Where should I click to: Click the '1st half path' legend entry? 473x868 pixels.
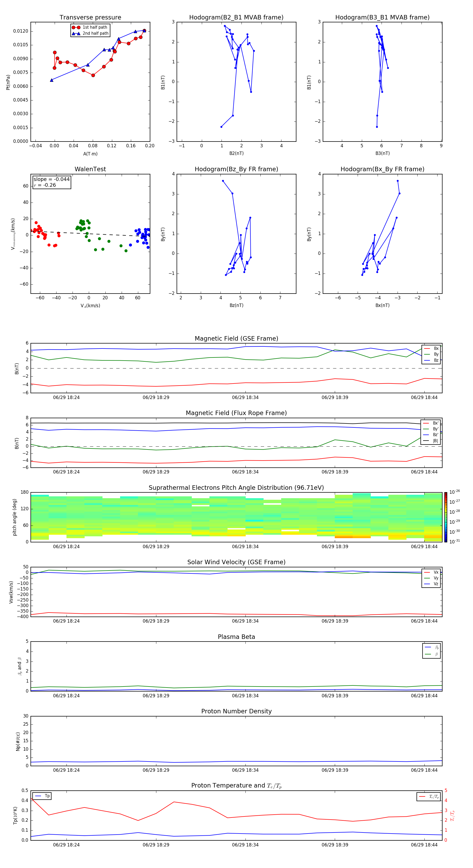coord(90,27)
